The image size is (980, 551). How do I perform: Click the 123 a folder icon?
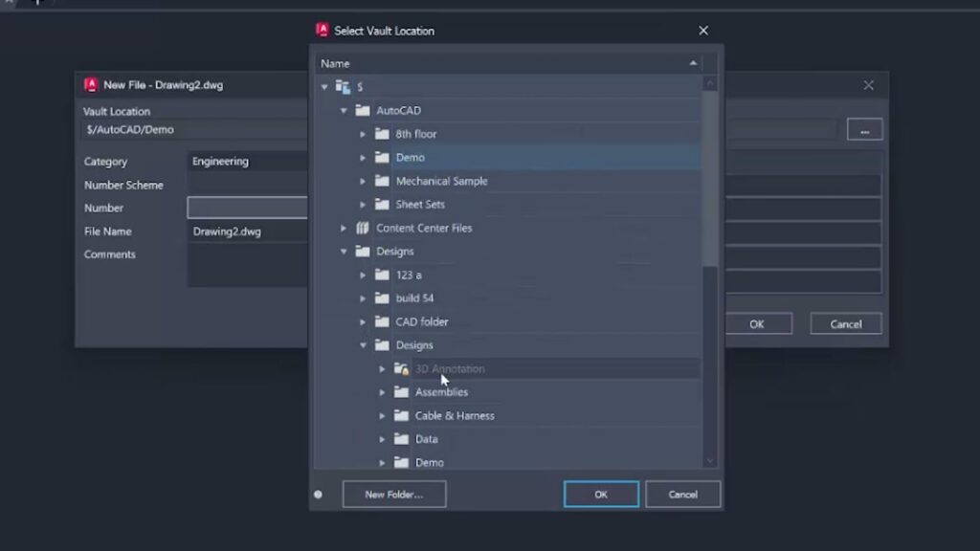382,275
